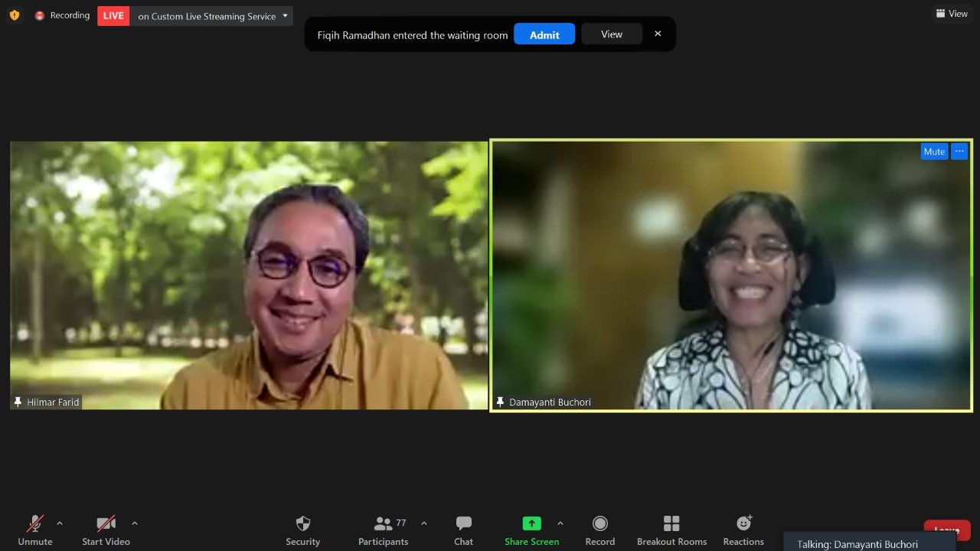Expand the arrow next to Participants
Image resolution: width=980 pixels, height=551 pixels.
point(424,523)
